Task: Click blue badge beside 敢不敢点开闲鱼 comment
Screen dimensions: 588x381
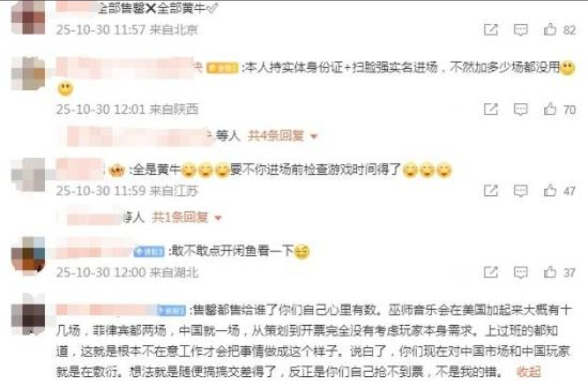Action: point(150,252)
